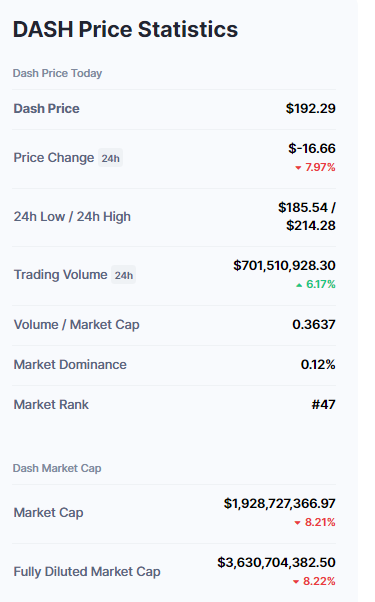This screenshot has width=375, height=602.
Task: Click the 24h Low / 24h High label
Action: point(72,217)
